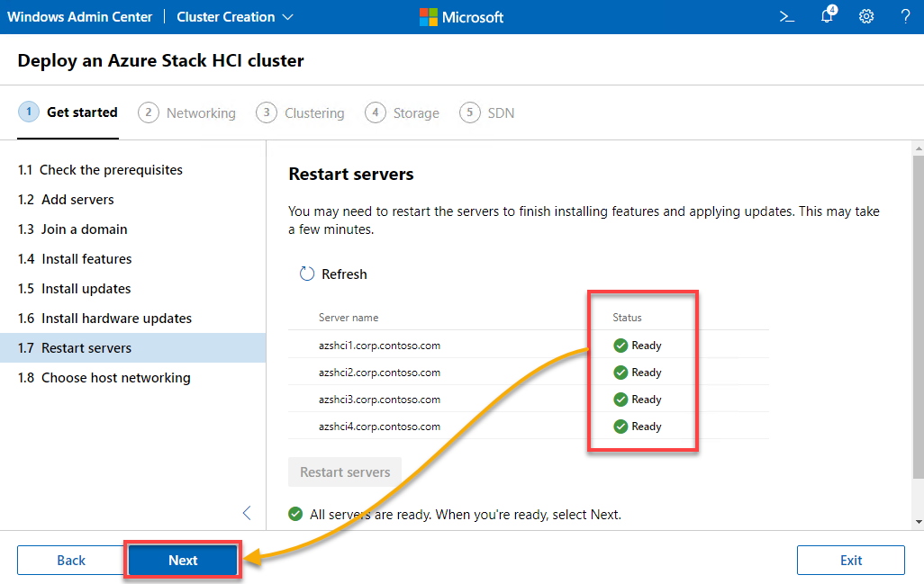Click the Microsoft logo
The width and height of the screenshot is (924, 584).
coord(461,17)
